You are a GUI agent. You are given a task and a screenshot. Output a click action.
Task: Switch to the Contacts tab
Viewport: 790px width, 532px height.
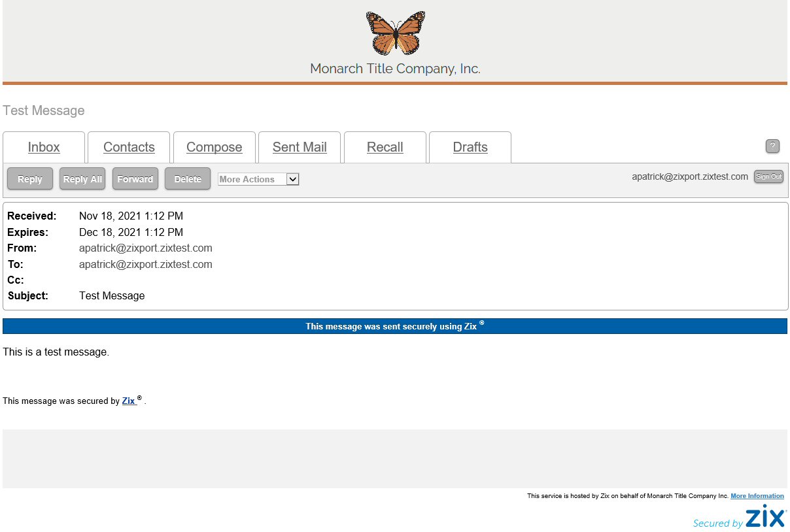tap(129, 147)
